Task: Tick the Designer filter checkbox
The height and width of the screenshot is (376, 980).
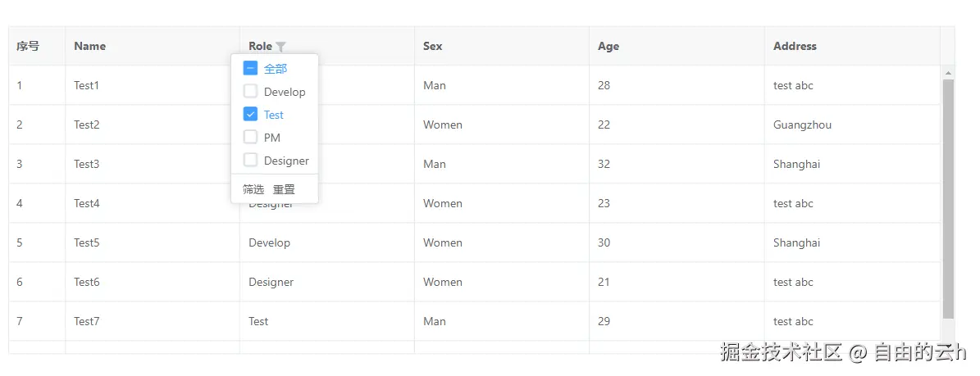Action: [251, 161]
